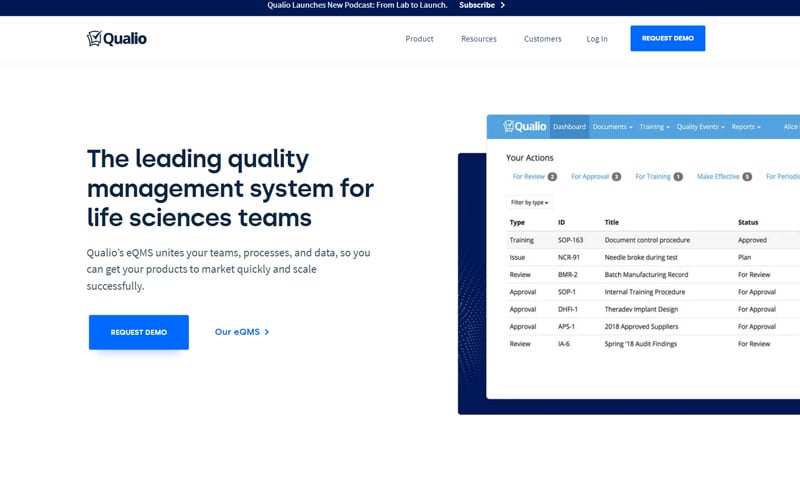
Task: Switch to the For Approval tab
Action: (596, 177)
